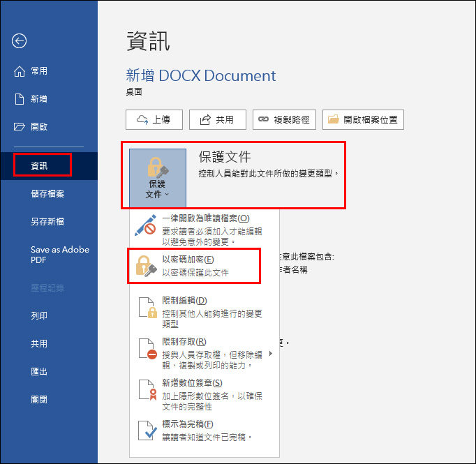This screenshot has height=464, width=476.
Task: Open 共用 from the left sidebar
Action: [49, 344]
